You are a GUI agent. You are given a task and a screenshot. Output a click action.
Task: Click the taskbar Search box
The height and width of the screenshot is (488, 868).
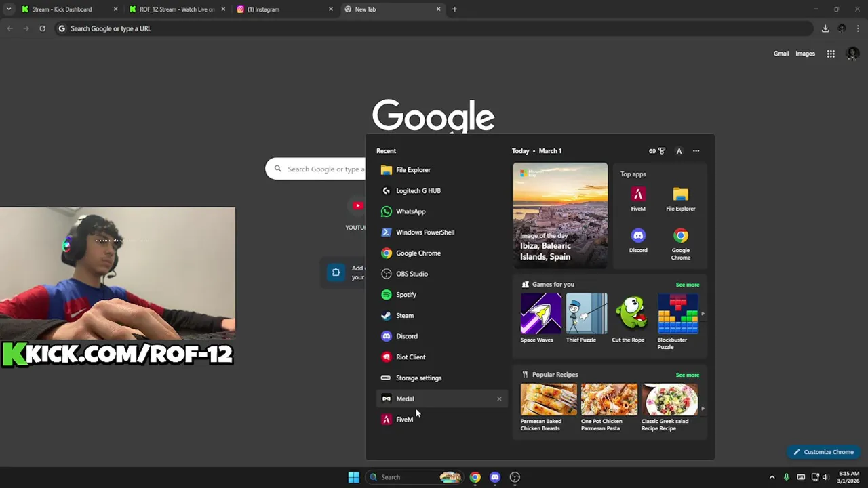click(x=415, y=477)
